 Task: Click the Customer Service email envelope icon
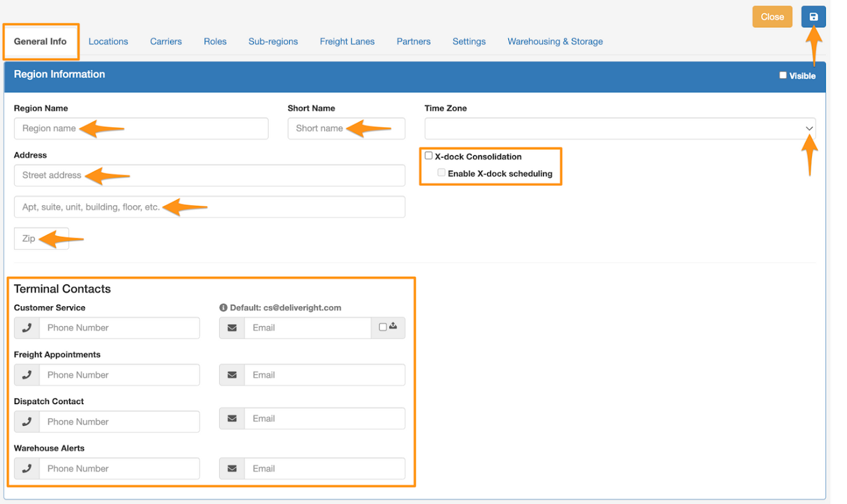(x=232, y=328)
